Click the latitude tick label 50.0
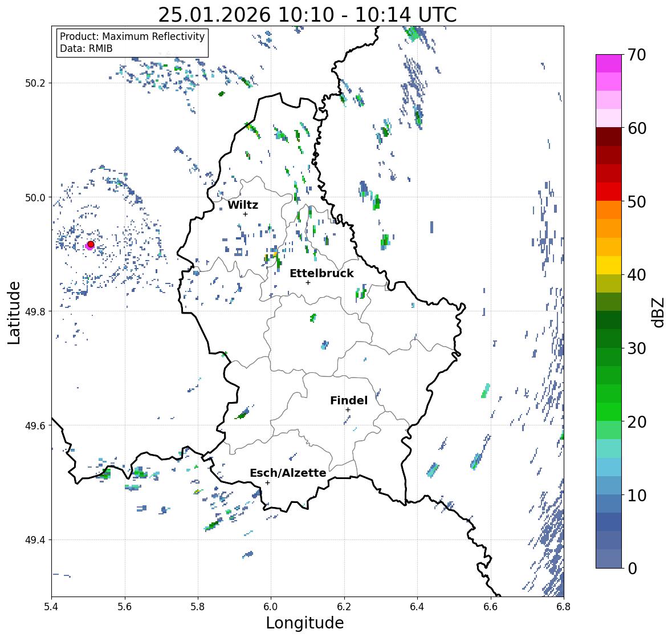Viewport: 672px width, 637px height. [x=35, y=198]
